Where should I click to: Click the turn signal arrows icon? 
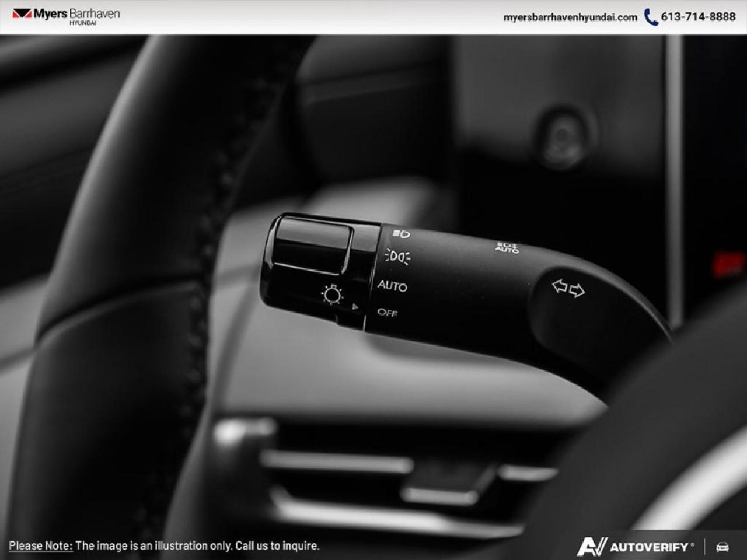569,288
